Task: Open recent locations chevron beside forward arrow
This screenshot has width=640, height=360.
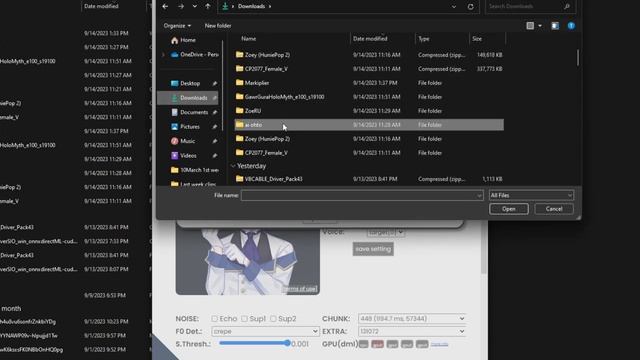Action: 195,7
